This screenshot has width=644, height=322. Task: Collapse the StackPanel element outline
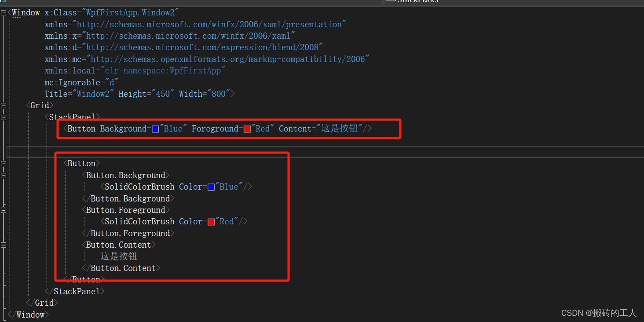pyautogui.click(x=4, y=117)
